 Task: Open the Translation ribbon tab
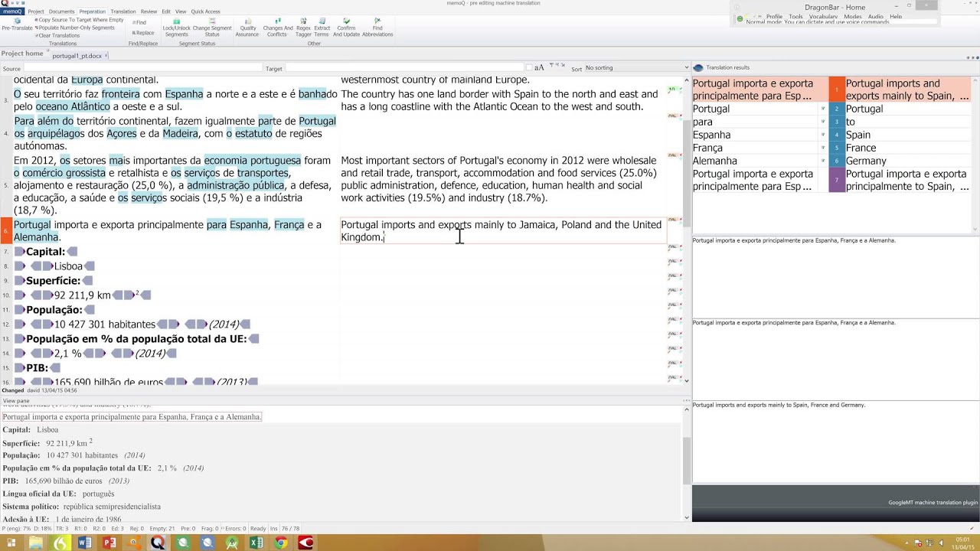click(x=123, y=11)
